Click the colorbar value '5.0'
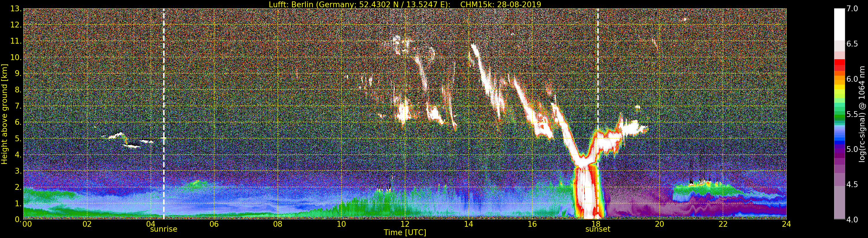Image resolution: width=868 pixels, height=238 pixels. [852, 149]
